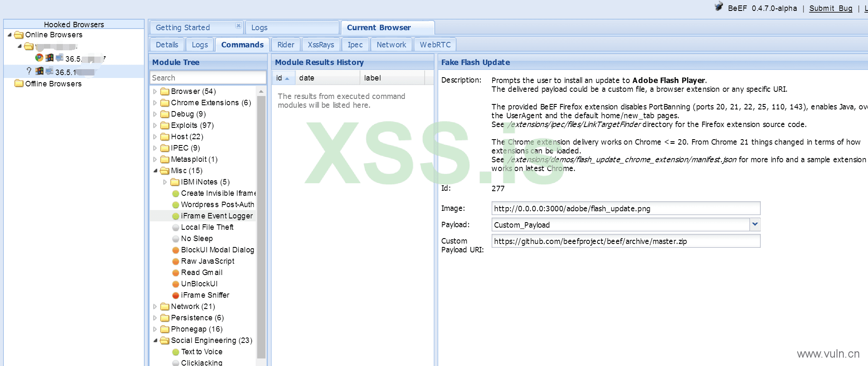Close the Getting Started tab
868x366 pixels.
pos(238,26)
